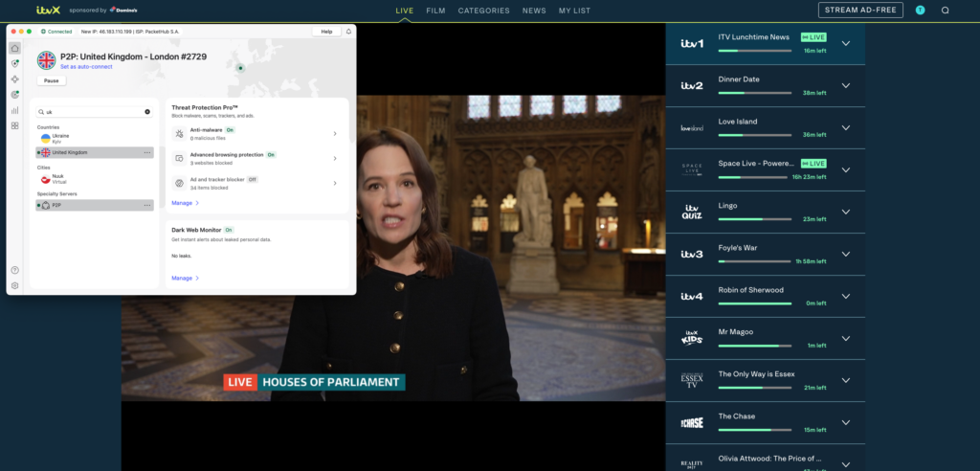Expand the Love Island row chevron
The height and width of the screenshot is (471, 980).
[x=846, y=127]
